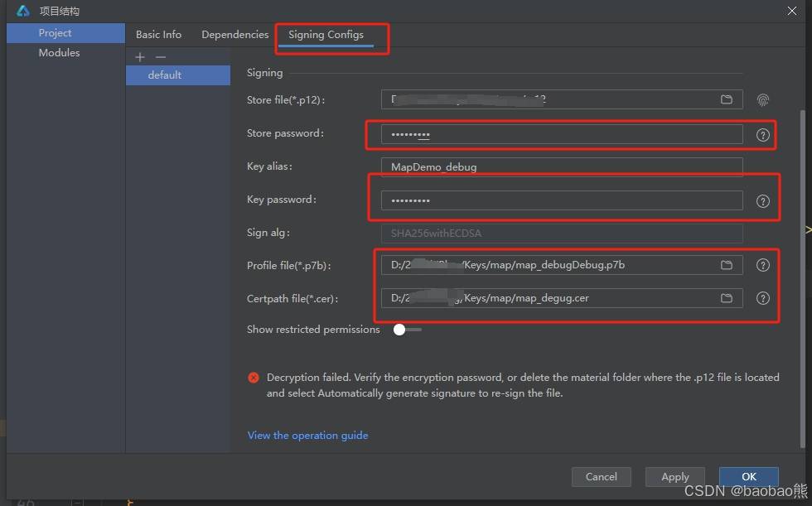Browse for the Profile file (*.p7b)
Image resolution: width=812 pixels, height=506 pixels.
click(727, 265)
